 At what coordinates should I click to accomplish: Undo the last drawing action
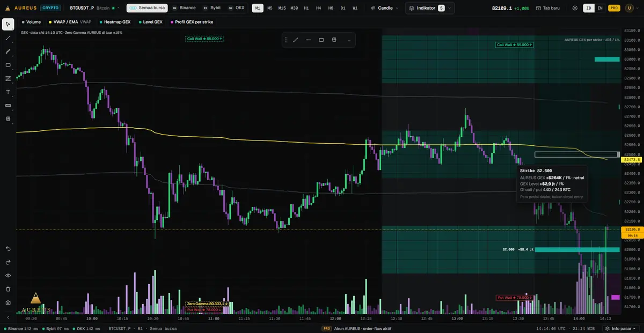pyautogui.click(x=8, y=249)
